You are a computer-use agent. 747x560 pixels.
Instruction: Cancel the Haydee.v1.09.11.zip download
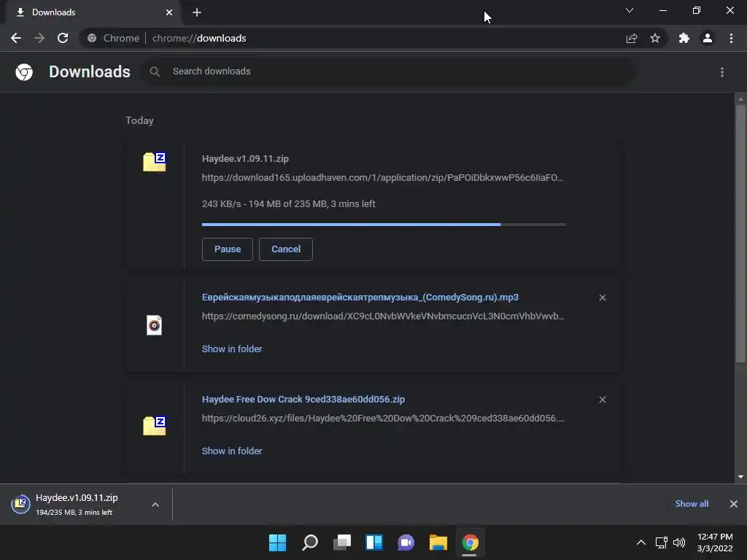pos(286,249)
